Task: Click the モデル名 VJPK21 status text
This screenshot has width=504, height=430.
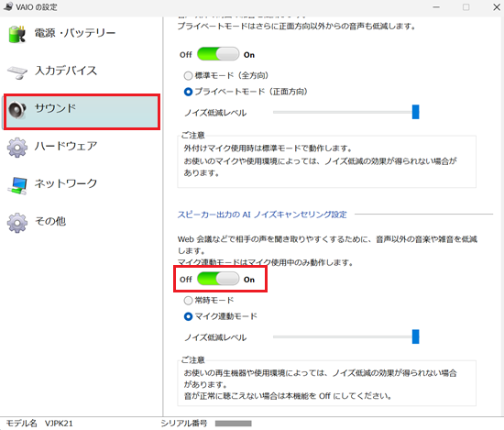Action: click(x=39, y=424)
